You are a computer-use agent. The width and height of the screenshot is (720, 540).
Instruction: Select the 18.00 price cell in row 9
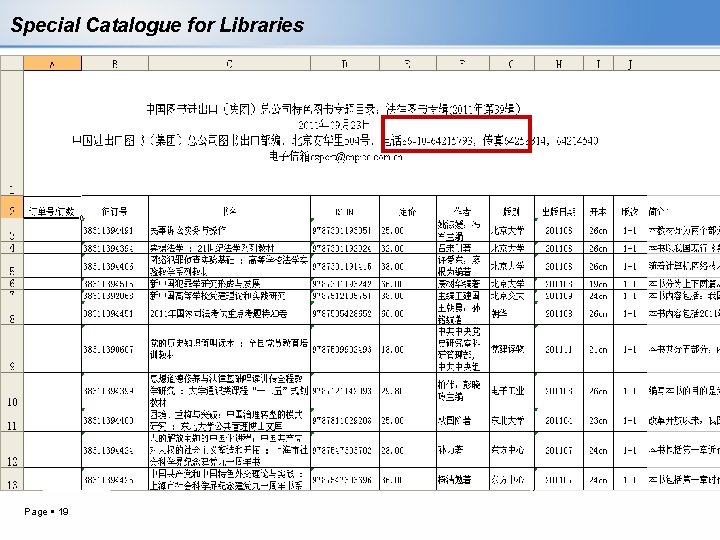click(x=408, y=349)
